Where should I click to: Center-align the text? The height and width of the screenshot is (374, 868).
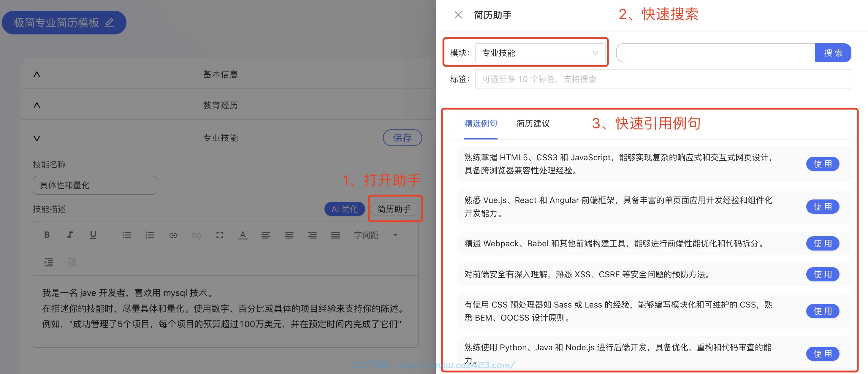(x=289, y=235)
